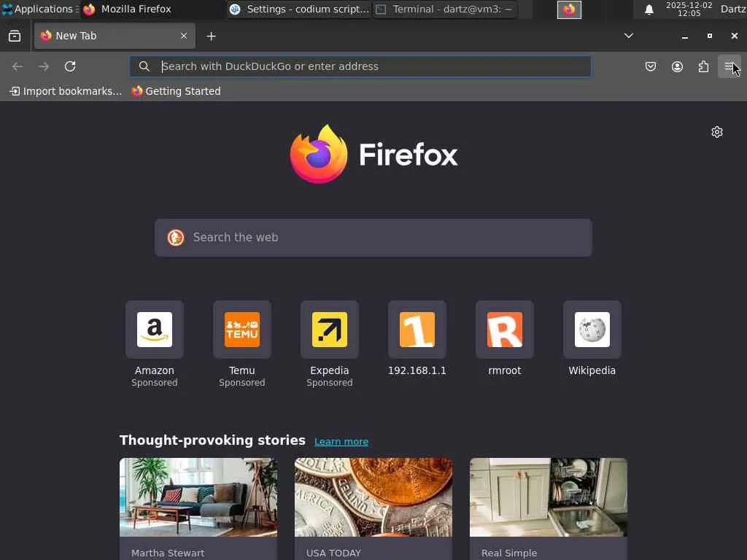
Task: Select the New Tab tab
Action: pos(115,36)
